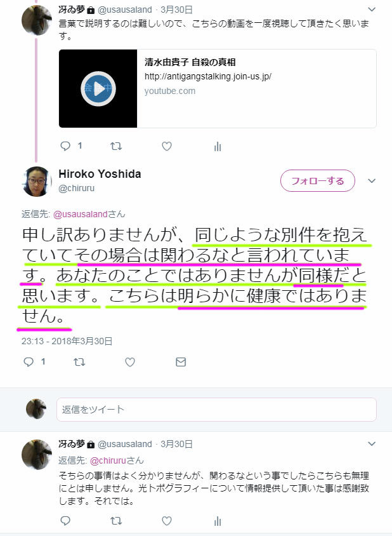Like the bottom usausaland reply tweet

pos(167,521)
